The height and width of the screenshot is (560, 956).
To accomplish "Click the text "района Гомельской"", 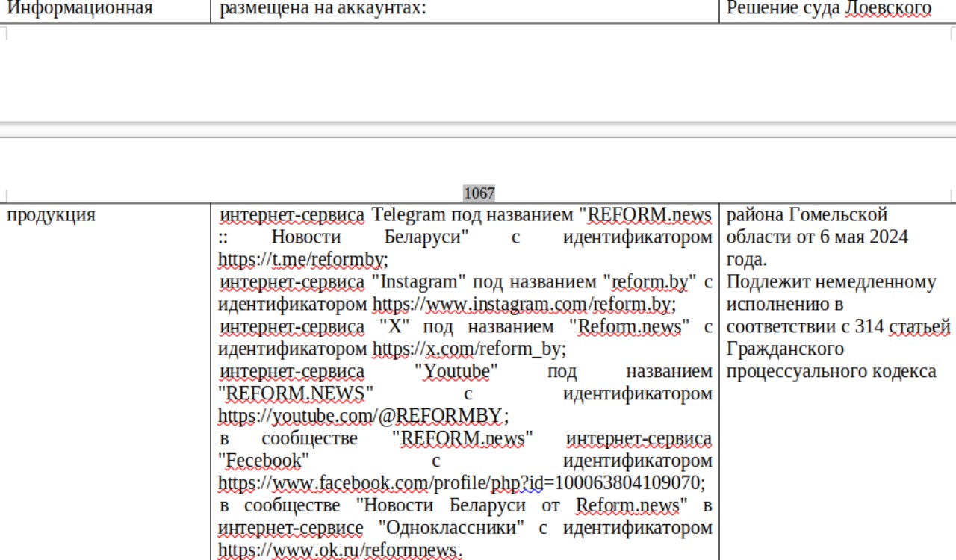I will [807, 215].
